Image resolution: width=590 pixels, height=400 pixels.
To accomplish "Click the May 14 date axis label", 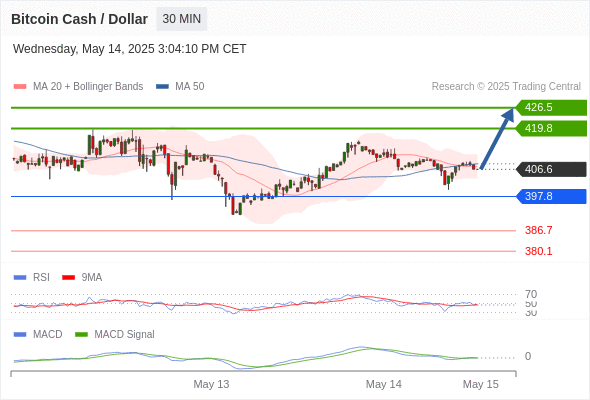I will click(x=384, y=384).
